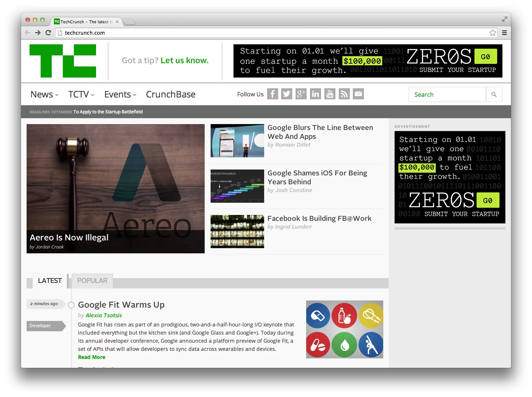
Task: Open the LinkedIn follow icon
Action: coord(316,94)
